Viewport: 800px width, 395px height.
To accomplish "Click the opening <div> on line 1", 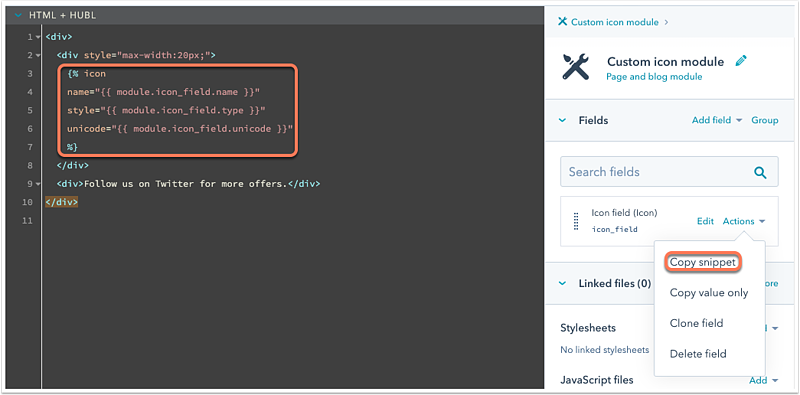I will (x=59, y=37).
